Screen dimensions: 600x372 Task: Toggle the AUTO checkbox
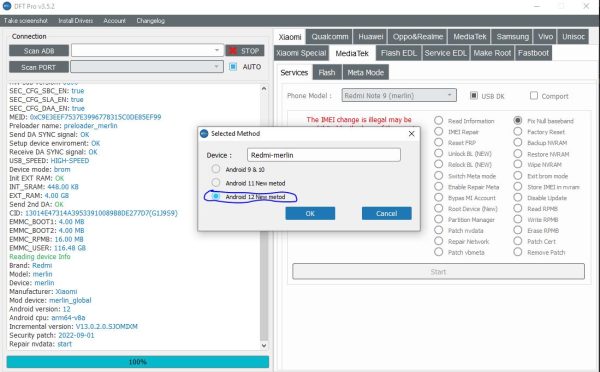[x=233, y=67]
